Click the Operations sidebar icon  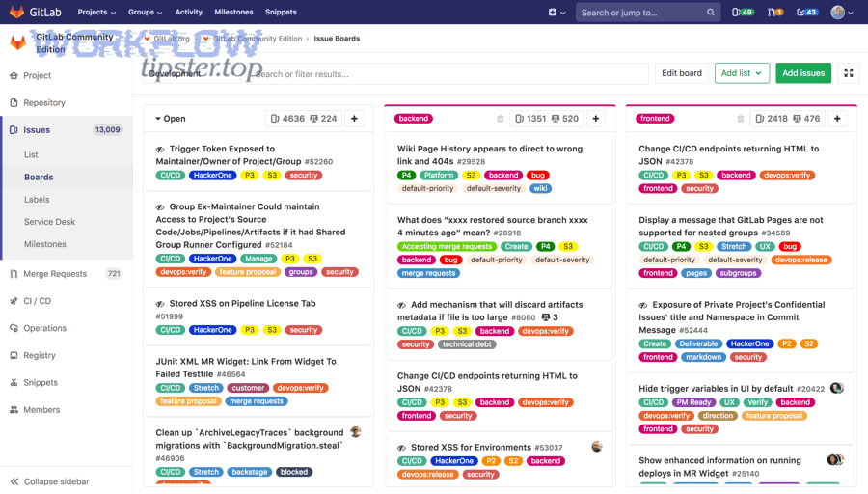[x=14, y=328]
